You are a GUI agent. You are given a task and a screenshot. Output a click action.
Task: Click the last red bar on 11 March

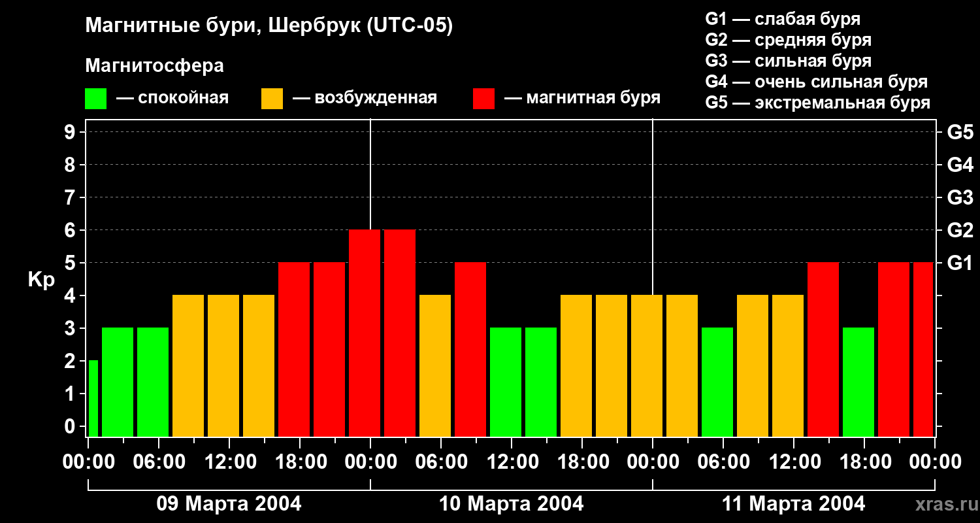pos(924,349)
